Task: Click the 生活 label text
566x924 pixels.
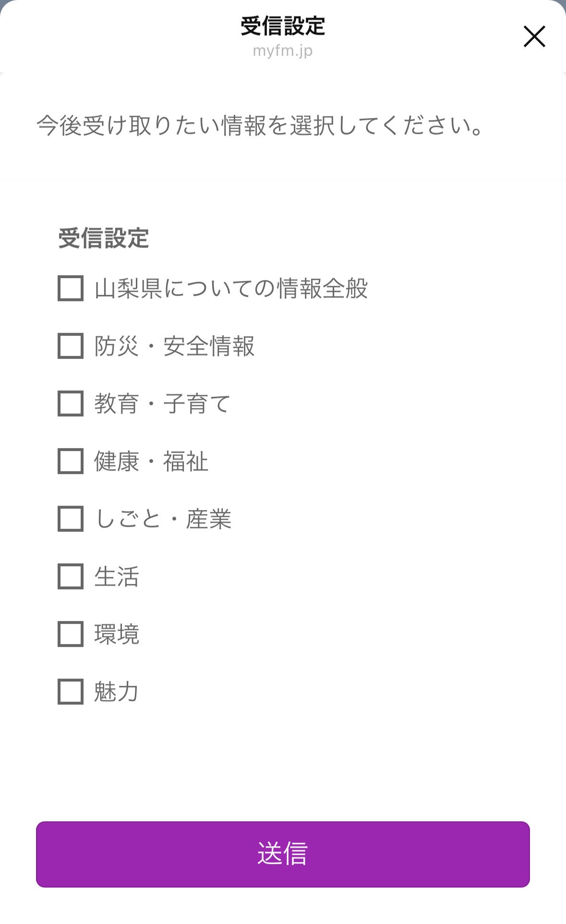Action: pyautogui.click(x=117, y=577)
